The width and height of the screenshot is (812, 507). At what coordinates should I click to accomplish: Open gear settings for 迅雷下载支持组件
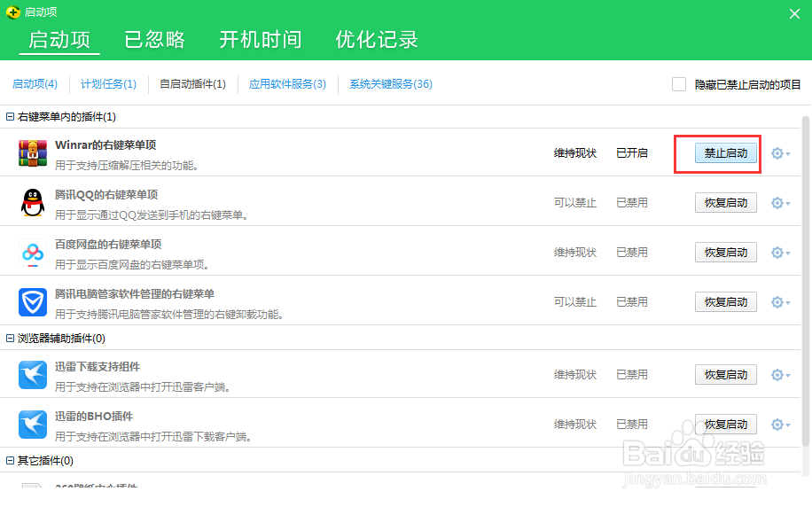pyautogui.click(x=780, y=375)
